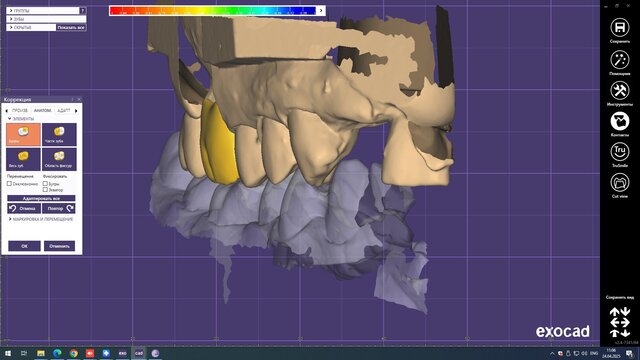640x360 pixels.
Task: Open Google Chrome from taskbar
Action: coord(73,353)
